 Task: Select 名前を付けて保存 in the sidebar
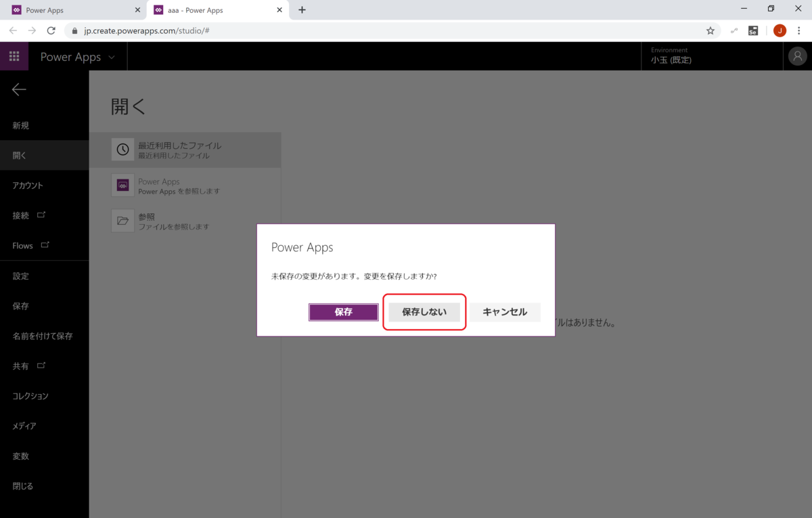[44, 336]
